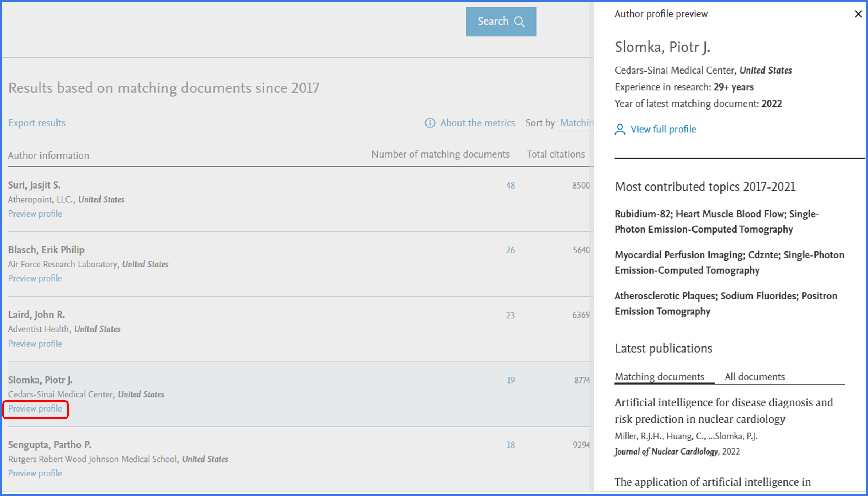Viewport: 868px width, 496px height.
Task: Click the author name Blasch, Erik Philip
Action: 46,250
